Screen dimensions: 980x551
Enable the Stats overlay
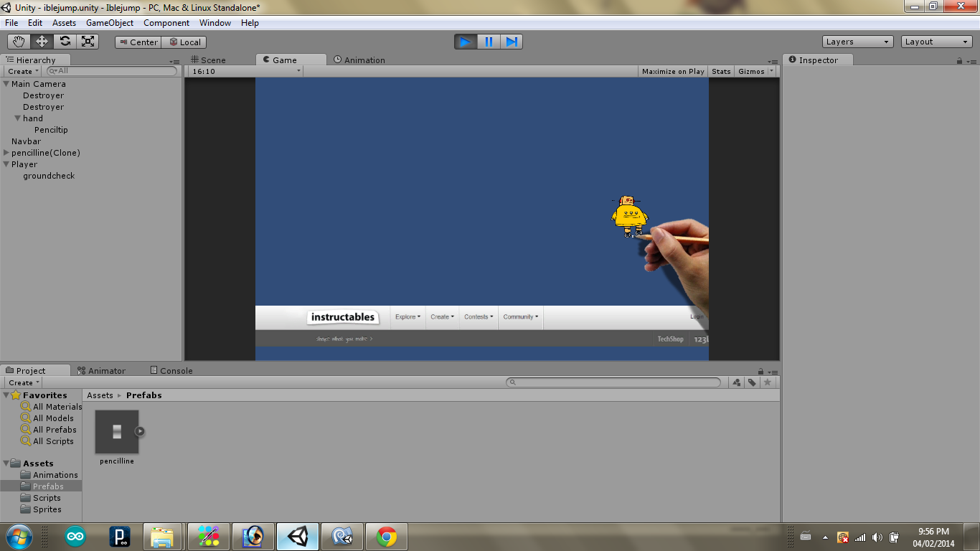(720, 71)
